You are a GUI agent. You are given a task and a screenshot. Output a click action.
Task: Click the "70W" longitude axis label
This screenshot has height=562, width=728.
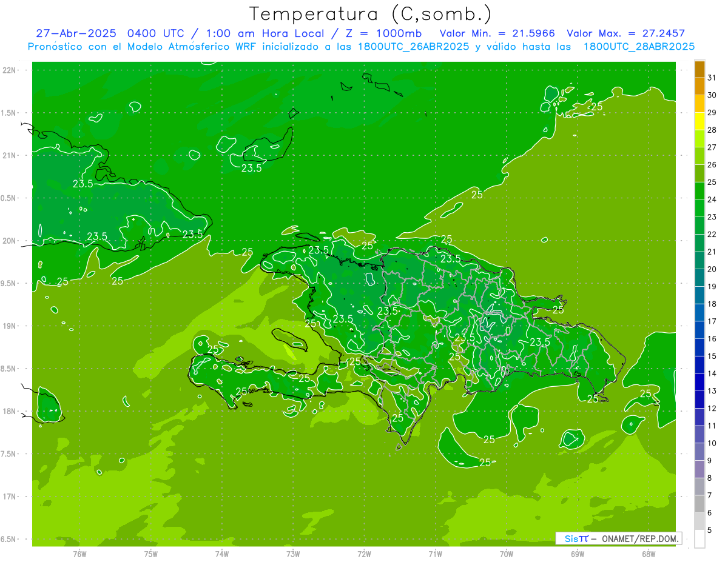507,554
